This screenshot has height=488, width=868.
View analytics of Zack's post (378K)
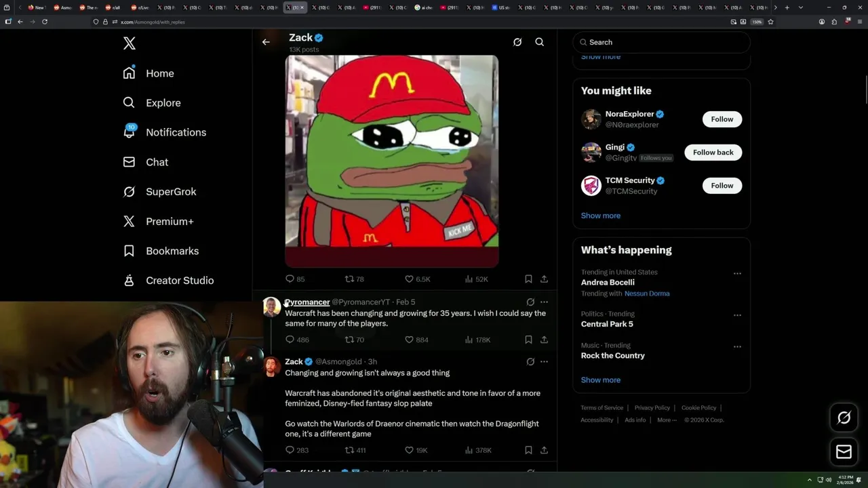pos(478,450)
